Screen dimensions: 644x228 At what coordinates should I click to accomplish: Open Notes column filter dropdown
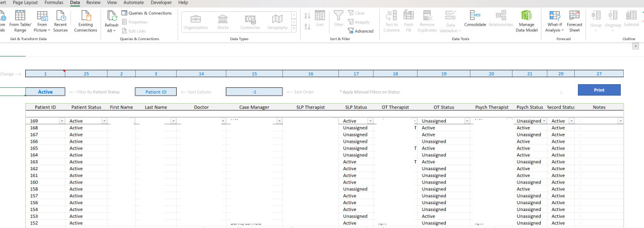coord(620,121)
